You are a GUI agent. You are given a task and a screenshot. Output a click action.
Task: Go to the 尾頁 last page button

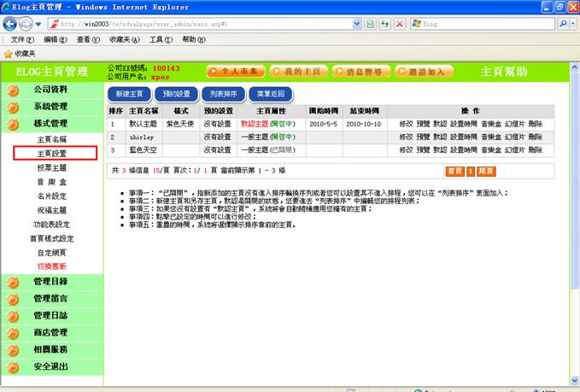[486, 171]
